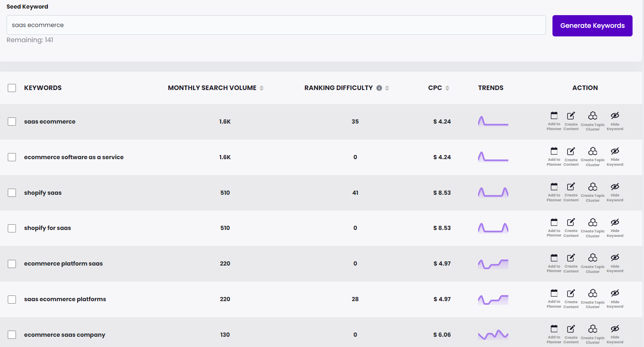Focus the Seed Keyword input field
The width and height of the screenshot is (644, 347).
[276, 25]
